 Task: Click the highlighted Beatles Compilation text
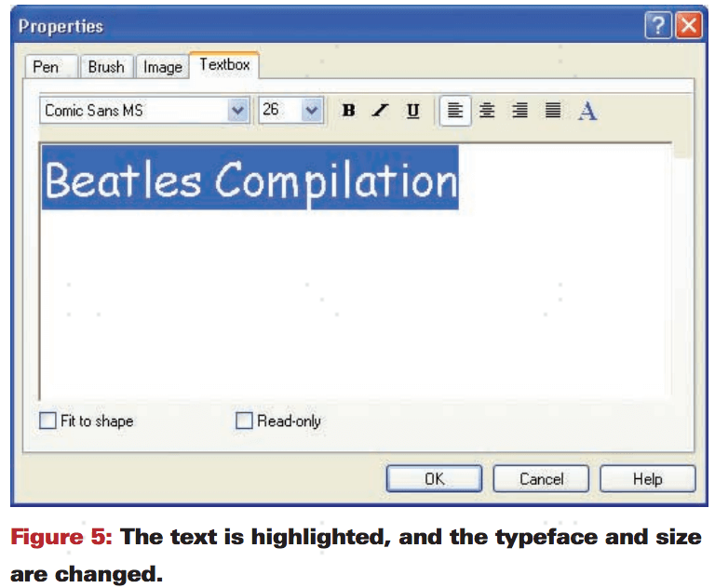coord(250,179)
